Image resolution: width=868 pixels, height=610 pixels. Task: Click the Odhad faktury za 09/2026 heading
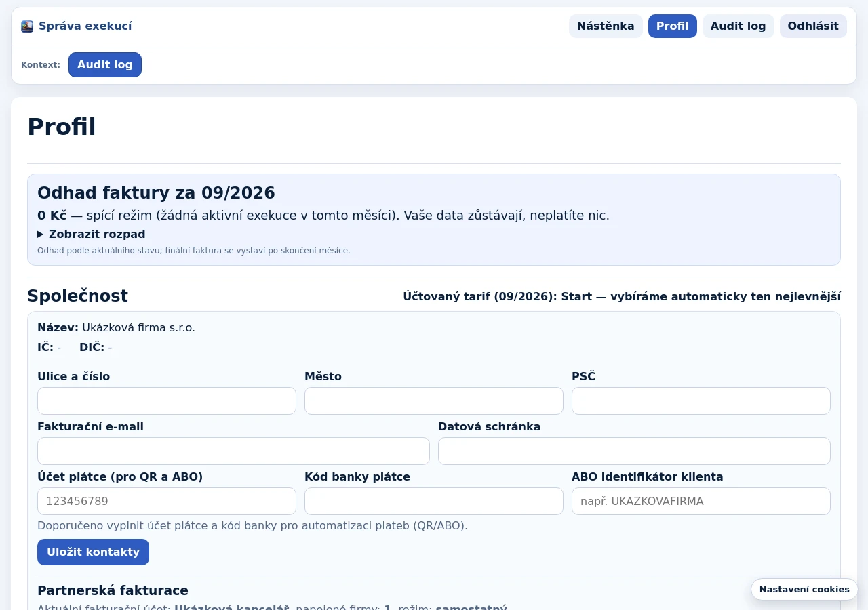click(156, 193)
